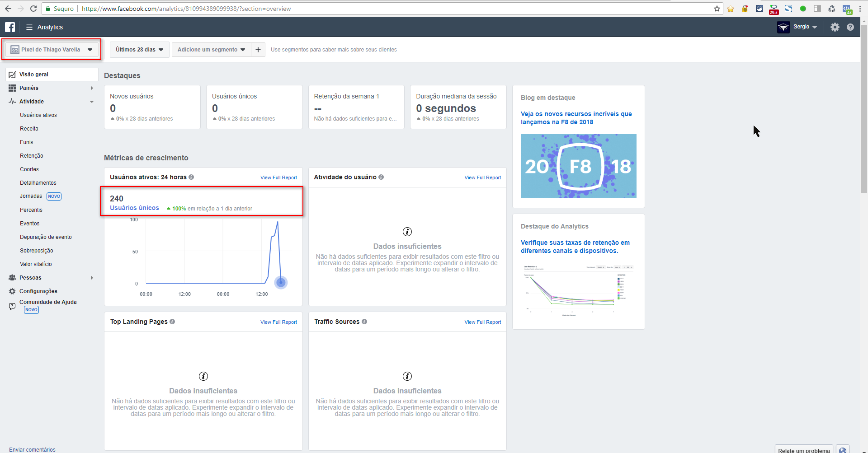868x453 pixels.
Task: Click the Facebook logo icon
Action: (10, 27)
